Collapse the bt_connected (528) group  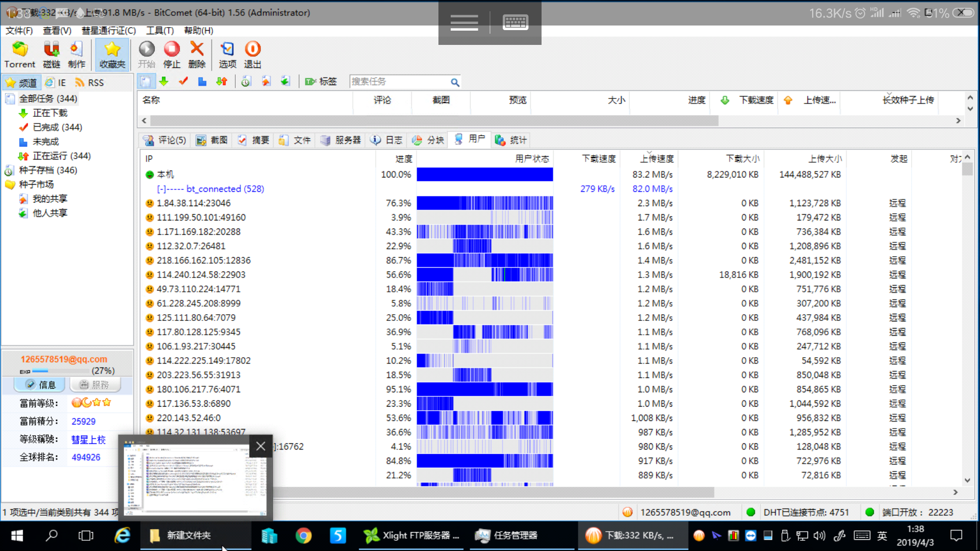(161, 189)
